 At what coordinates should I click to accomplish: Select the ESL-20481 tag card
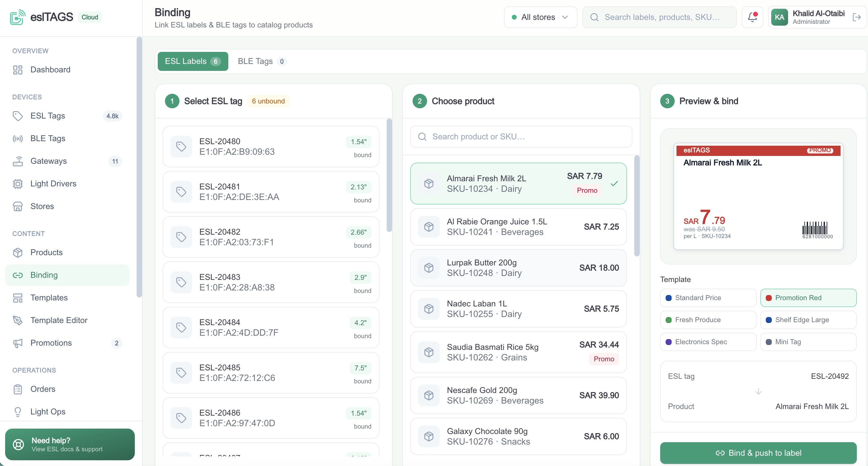[x=271, y=192]
